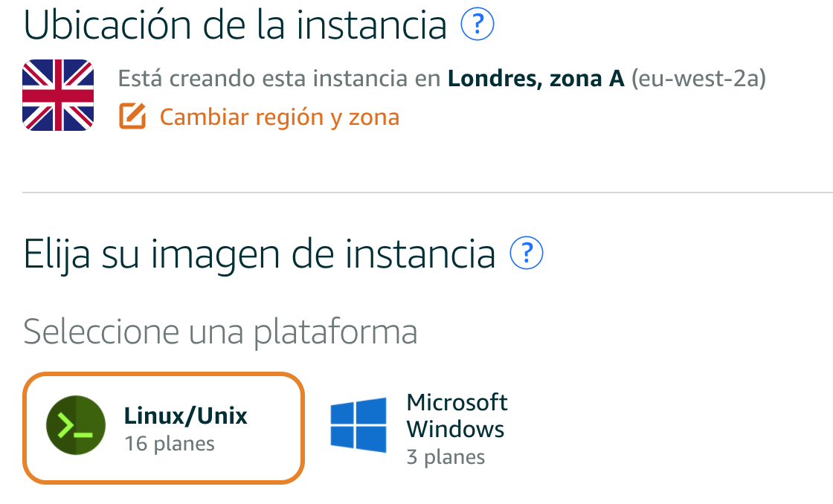Choose the Microsoft Windows platform label

(x=457, y=416)
